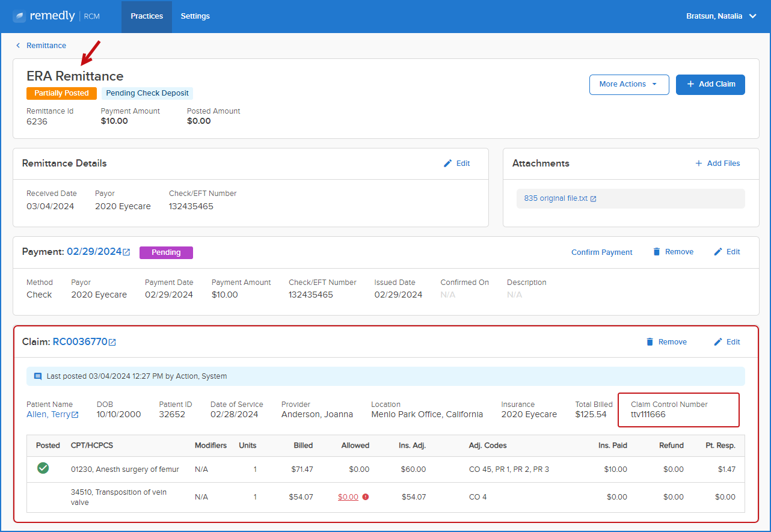
Task: Click external link icon next to claim RC0036770
Action: (112, 342)
